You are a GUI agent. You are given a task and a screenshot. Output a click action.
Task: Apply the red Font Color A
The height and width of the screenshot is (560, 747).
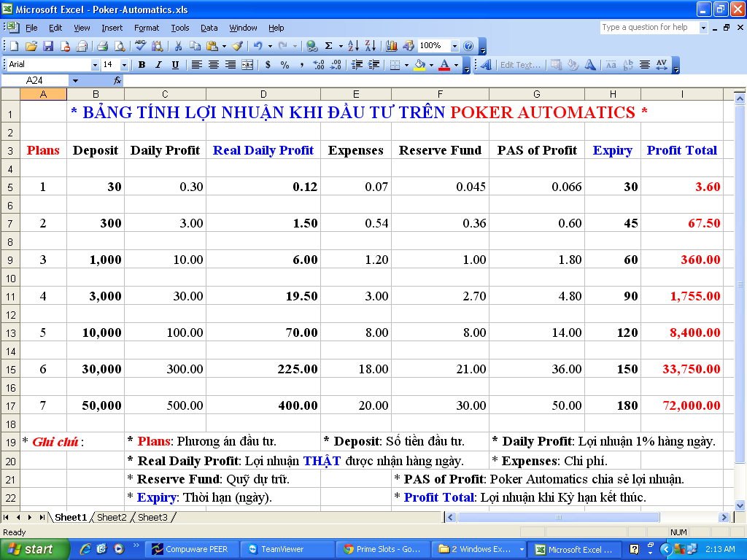[x=444, y=65]
